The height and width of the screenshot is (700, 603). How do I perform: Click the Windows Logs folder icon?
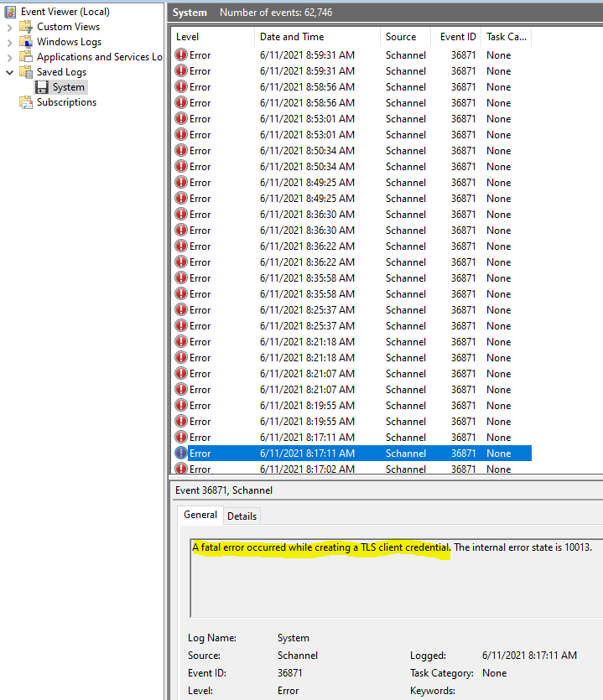tap(26, 42)
